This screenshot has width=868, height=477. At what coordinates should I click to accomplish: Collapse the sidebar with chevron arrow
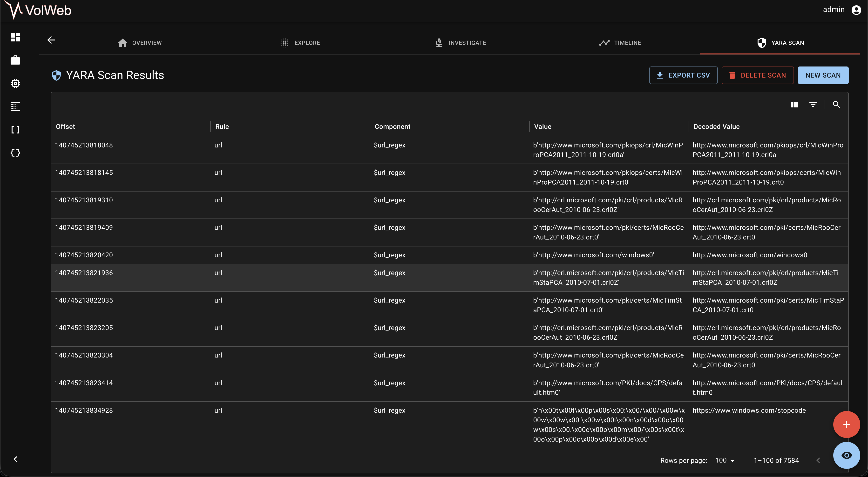click(15, 459)
